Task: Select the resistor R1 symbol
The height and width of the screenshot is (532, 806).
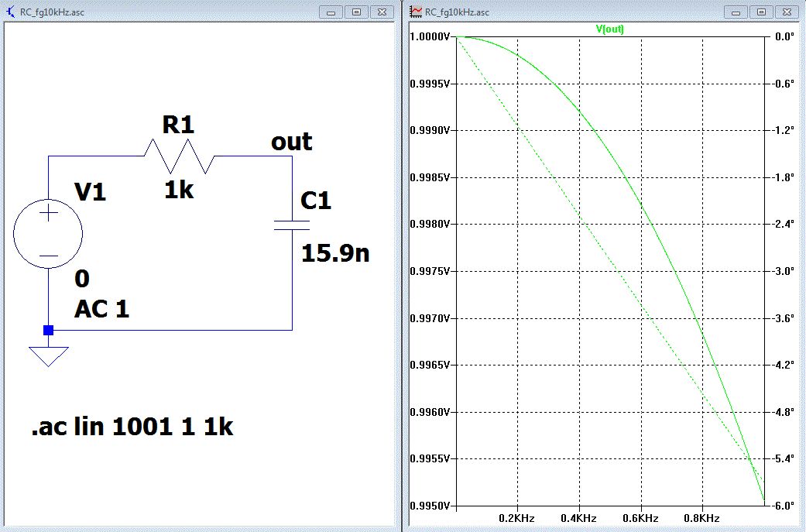Action: pos(179,156)
